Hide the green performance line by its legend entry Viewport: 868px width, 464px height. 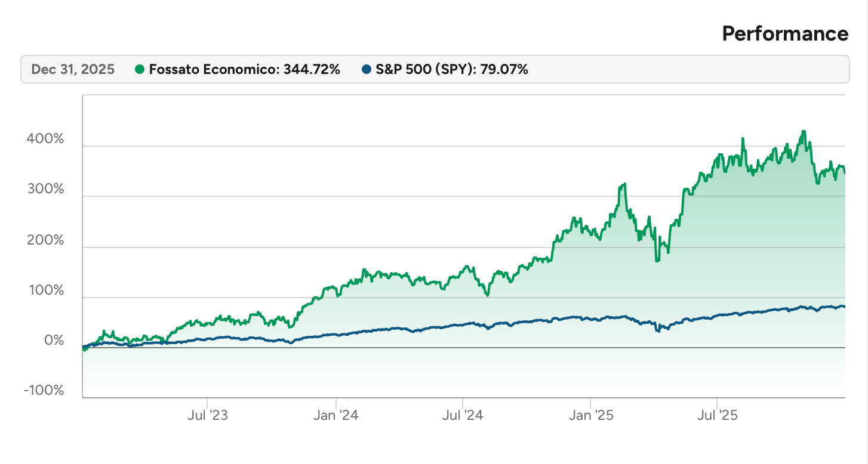(x=245, y=69)
